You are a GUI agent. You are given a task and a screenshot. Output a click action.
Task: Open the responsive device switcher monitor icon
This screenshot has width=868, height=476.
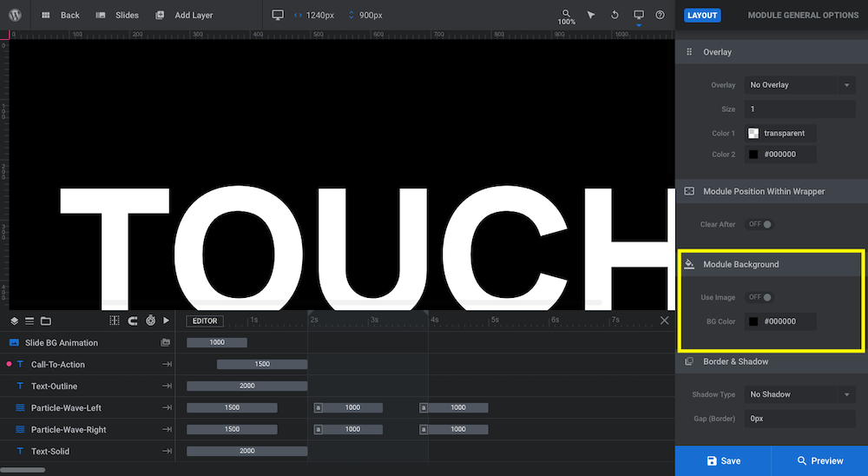point(639,16)
